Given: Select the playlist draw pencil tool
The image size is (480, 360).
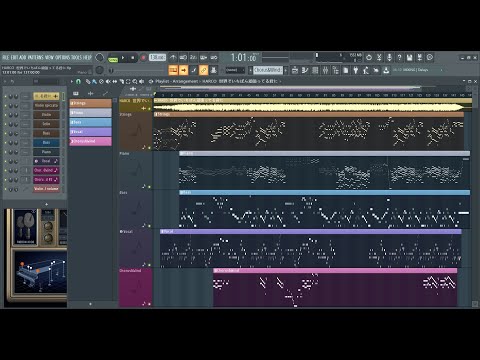Looking at the screenshot, I should click(88, 81).
